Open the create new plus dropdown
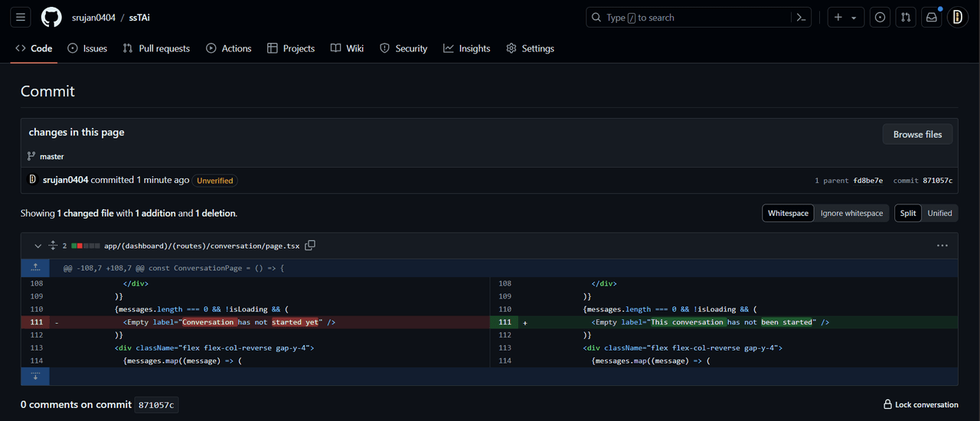The height and width of the screenshot is (421, 980). point(845,17)
